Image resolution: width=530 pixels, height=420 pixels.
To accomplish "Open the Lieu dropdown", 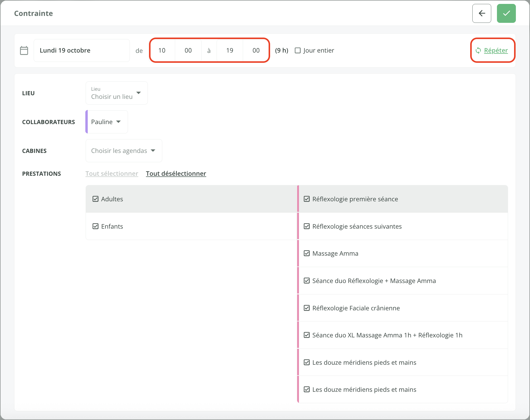I will tap(117, 93).
